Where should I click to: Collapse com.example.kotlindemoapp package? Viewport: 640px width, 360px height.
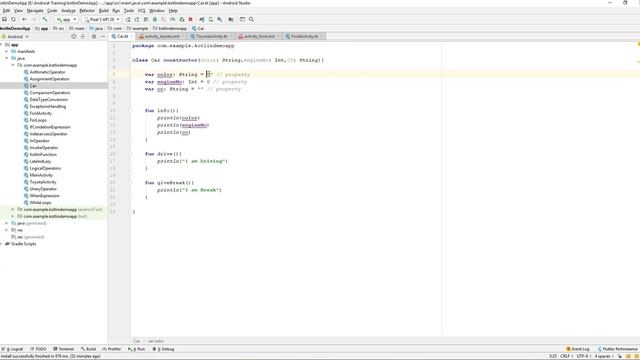pyautogui.click(x=13, y=65)
